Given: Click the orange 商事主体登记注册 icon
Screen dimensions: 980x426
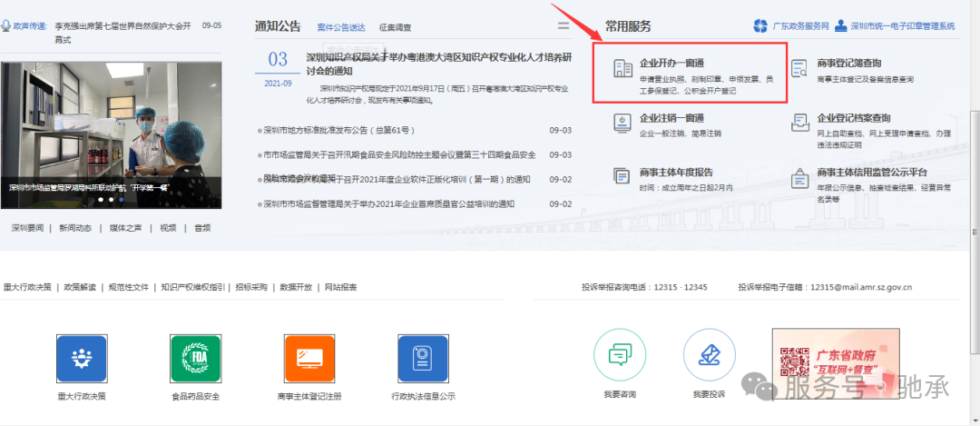Looking at the screenshot, I should click(309, 358).
